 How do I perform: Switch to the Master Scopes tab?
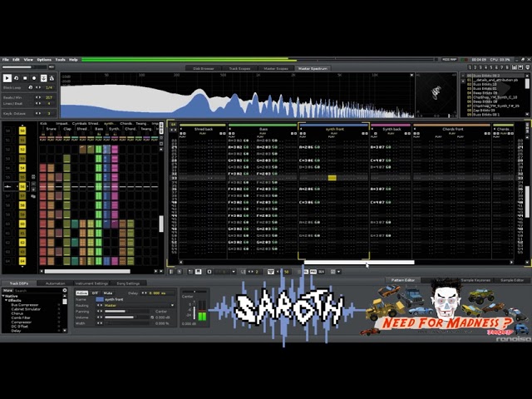click(x=275, y=68)
